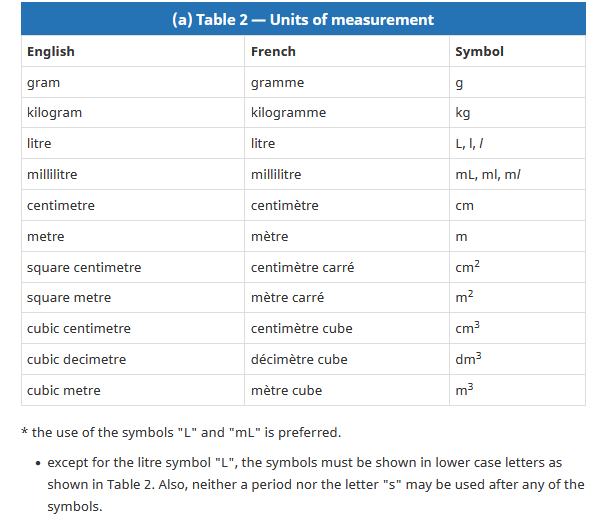Select the English millilitre cell
This screenshot has width=608, height=518.
point(52,175)
